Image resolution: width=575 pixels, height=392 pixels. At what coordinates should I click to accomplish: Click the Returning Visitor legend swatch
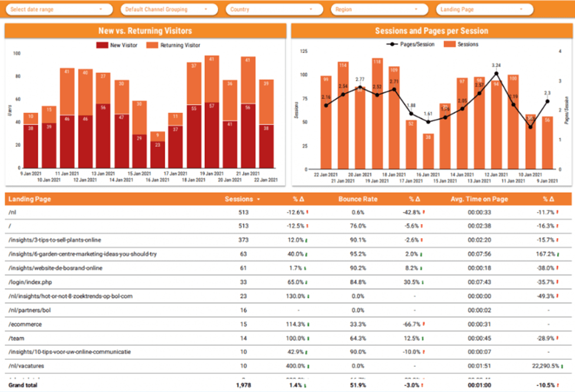click(x=152, y=45)
